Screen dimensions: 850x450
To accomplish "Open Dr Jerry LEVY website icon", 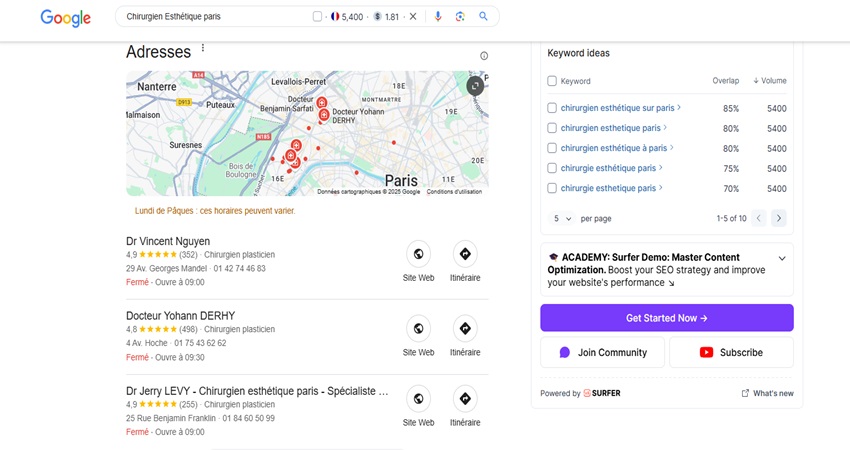I will [x=418, y=398].
